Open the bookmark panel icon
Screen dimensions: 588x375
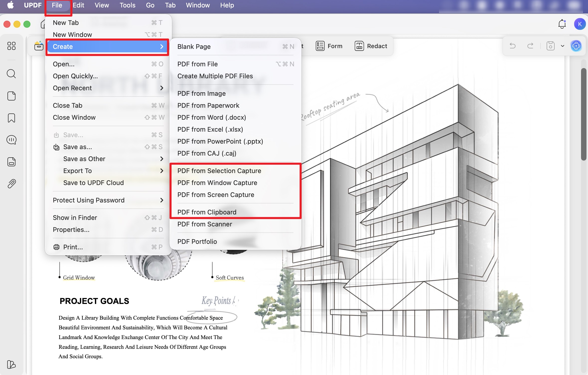[x=11, y=118]
